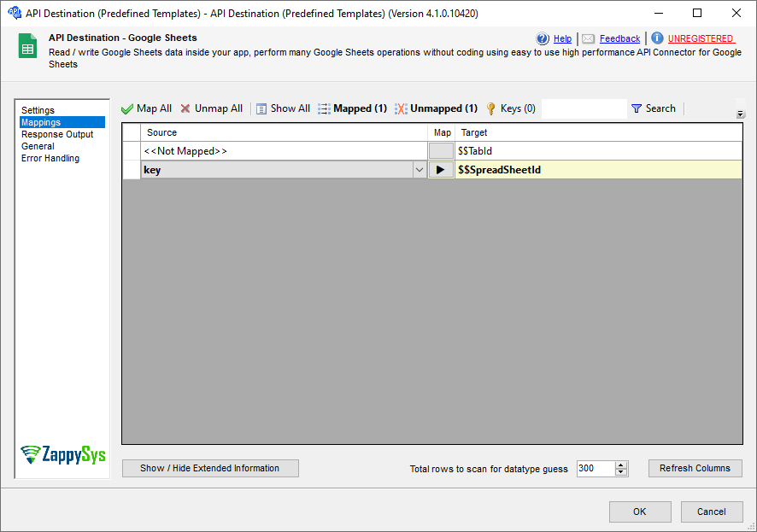Click the Search toolbar label
This screenshot has width=757, height=532.
[x=660, y=108]
